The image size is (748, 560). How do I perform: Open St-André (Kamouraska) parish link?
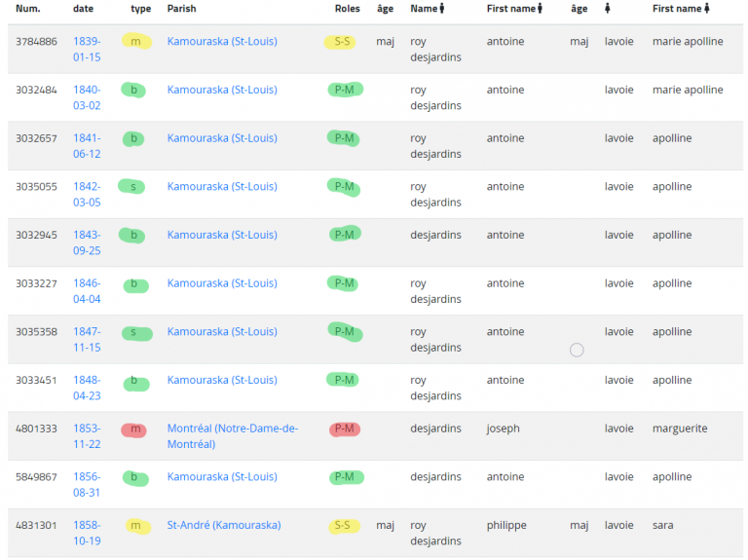coord(223,525)
